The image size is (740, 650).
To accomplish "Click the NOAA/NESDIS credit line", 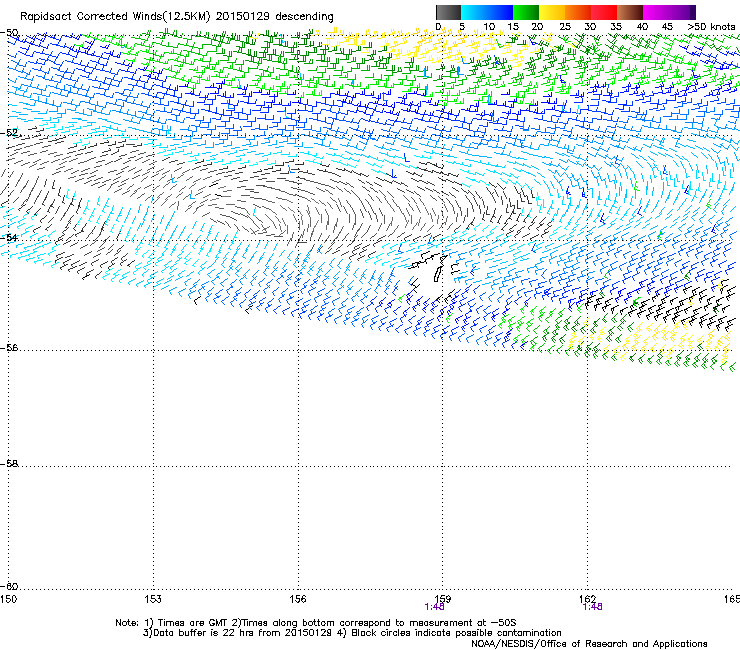I will [589, 644].
